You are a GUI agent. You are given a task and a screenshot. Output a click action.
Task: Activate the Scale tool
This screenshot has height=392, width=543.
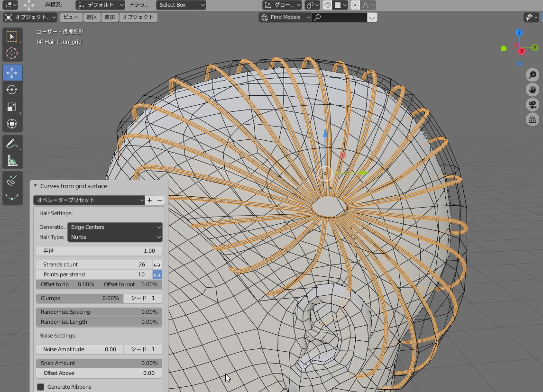pos(12,107)
